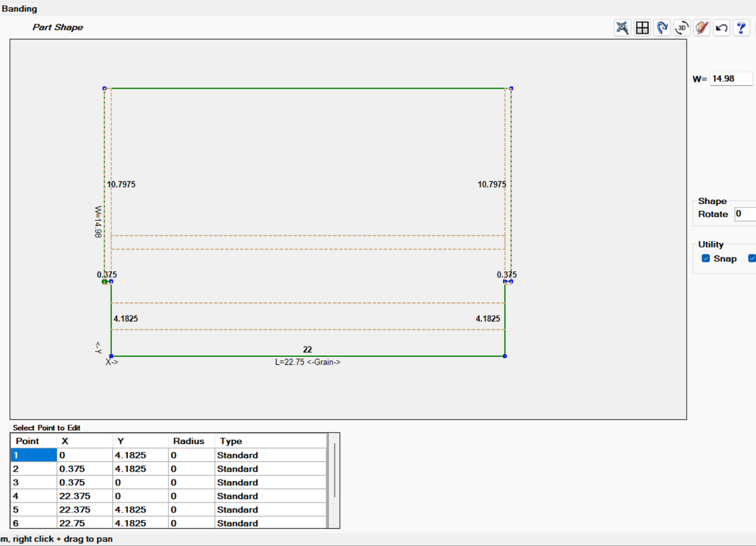The image size is (756, 546).
Task: Click the bottom-right corner point of shape
Action: [505, 356]
